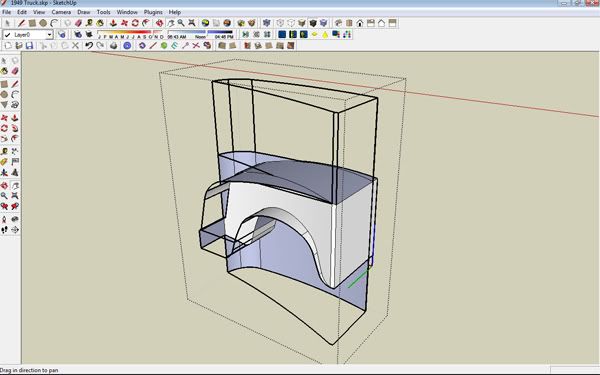Activate the Look Around eye tool
The image size is (600, 375).
(x=15, y=219)
